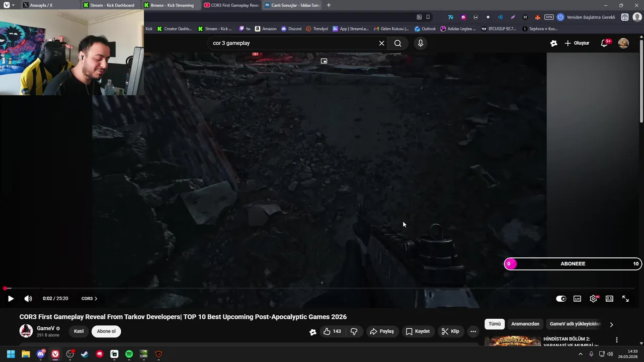Launch File Explorer from taskbar
This screenshot has height=362, width=644.
coord(26,354)
